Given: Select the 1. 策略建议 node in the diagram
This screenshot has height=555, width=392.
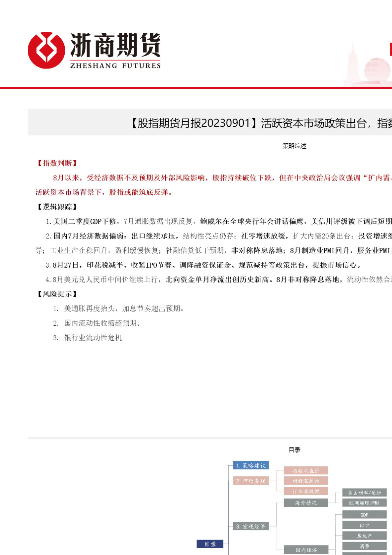Looking at the screenshot, I should (x=251, y=465).
